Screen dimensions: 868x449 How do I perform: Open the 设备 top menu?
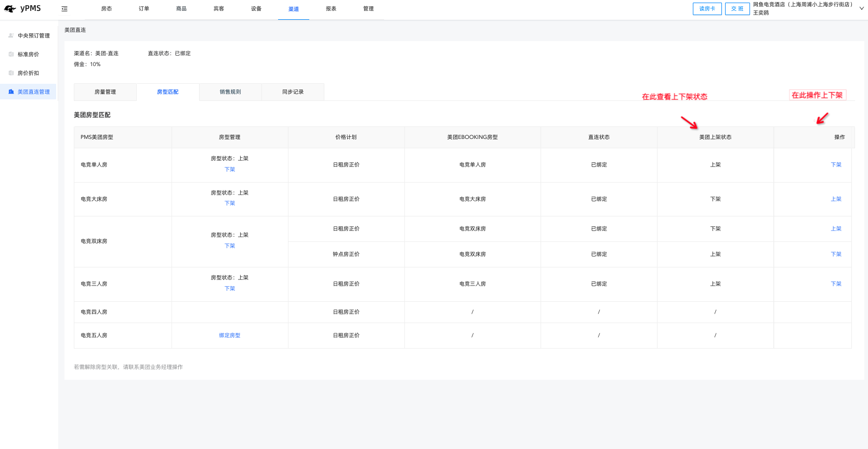[x=256, y=9]
